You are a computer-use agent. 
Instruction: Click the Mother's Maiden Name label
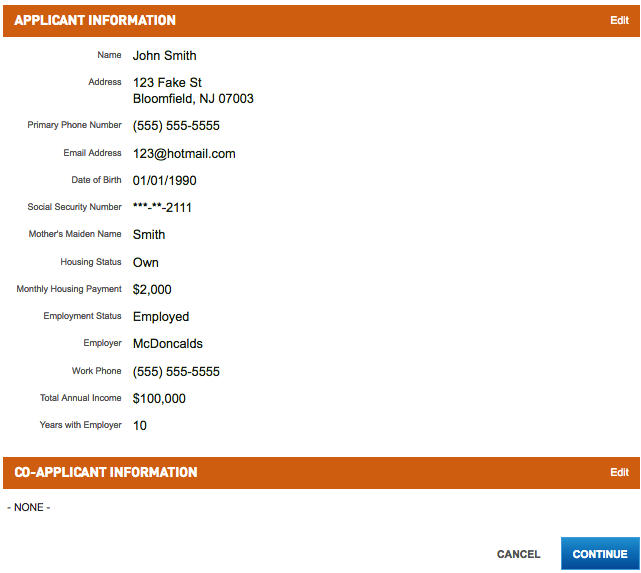tap(75, 234)
